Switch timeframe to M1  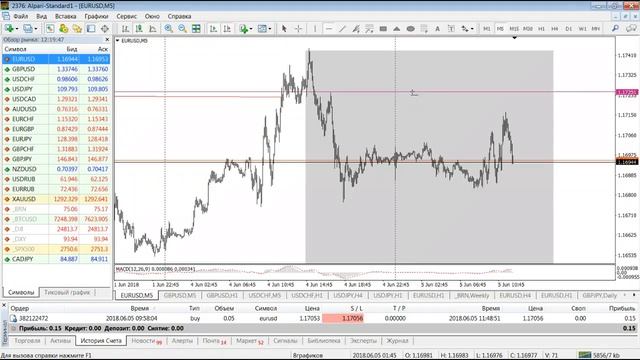[x=487, y=29]
